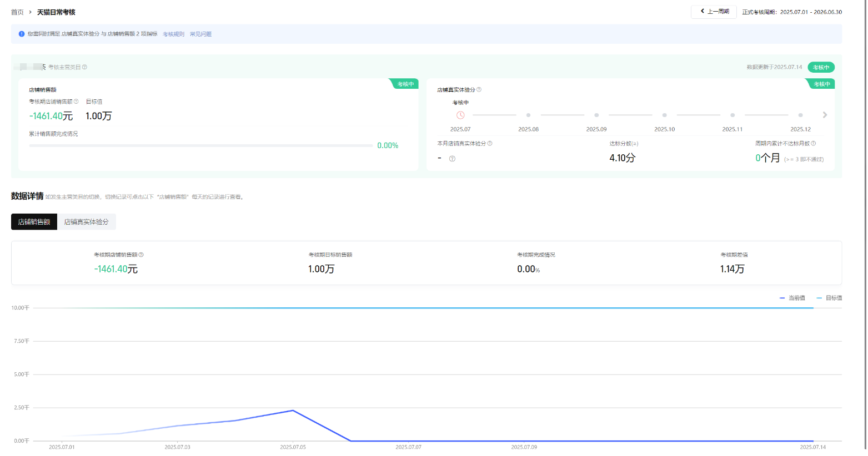
Task: Click help icon by 考核期店铺销售额 in data details
Action: (141, 255)
